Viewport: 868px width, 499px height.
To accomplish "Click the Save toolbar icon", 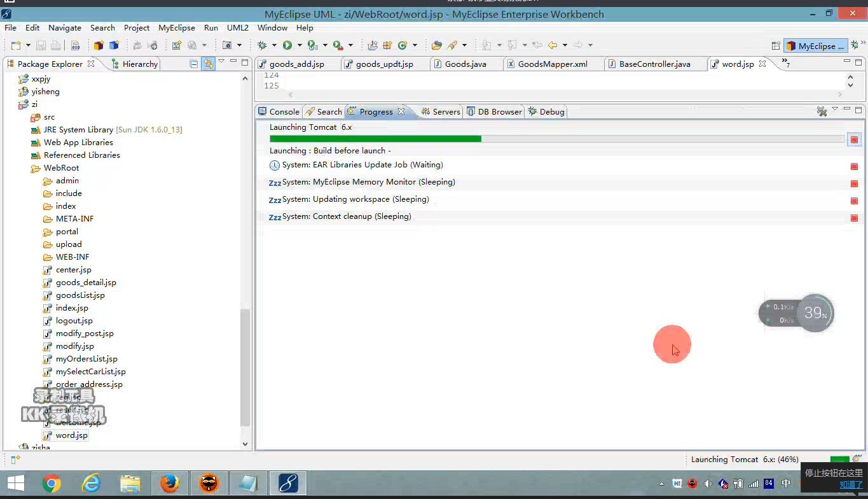I will (x=41, y=45).
